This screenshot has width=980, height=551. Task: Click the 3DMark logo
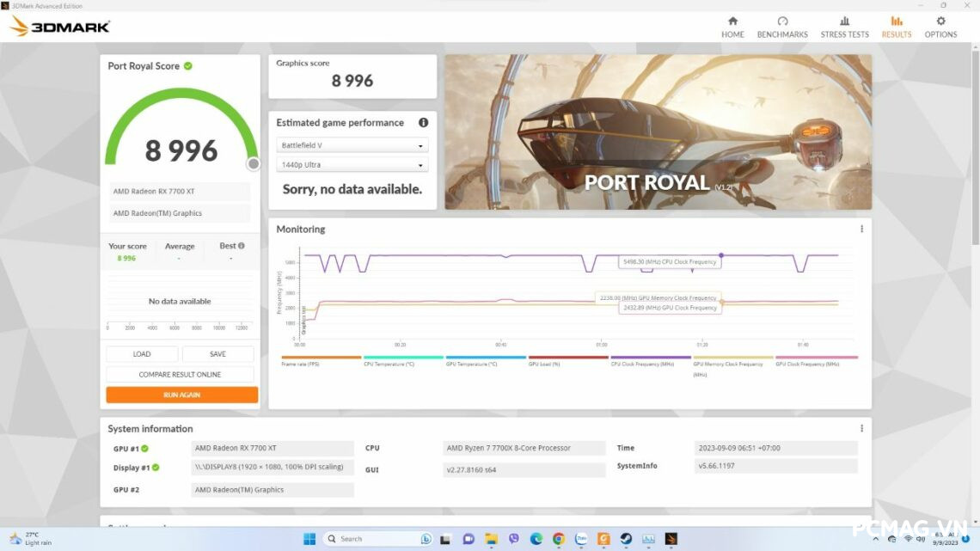click(x=60, y=26)
